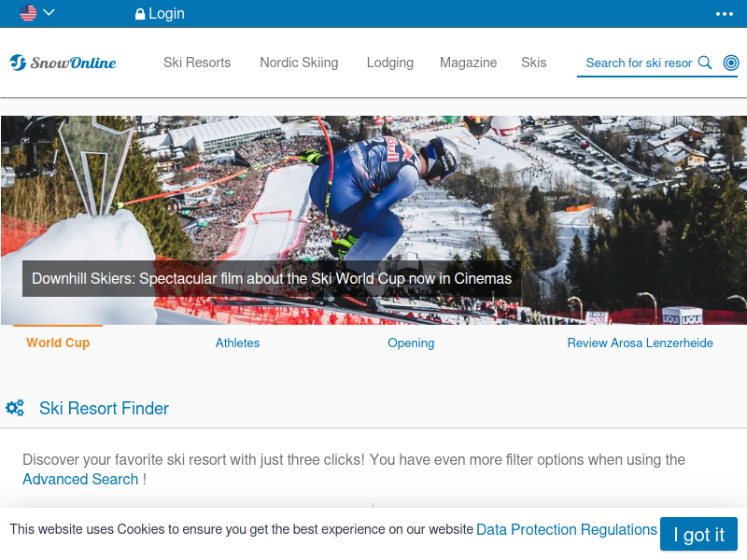Click the SnowOnline logo

tap(63, 63)
